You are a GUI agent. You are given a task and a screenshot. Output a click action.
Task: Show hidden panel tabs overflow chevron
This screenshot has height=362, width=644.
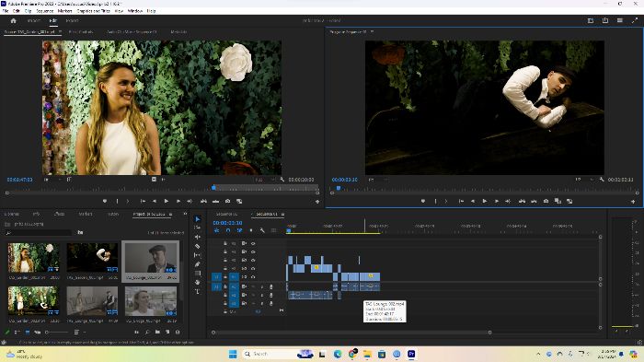coord(185,215)
